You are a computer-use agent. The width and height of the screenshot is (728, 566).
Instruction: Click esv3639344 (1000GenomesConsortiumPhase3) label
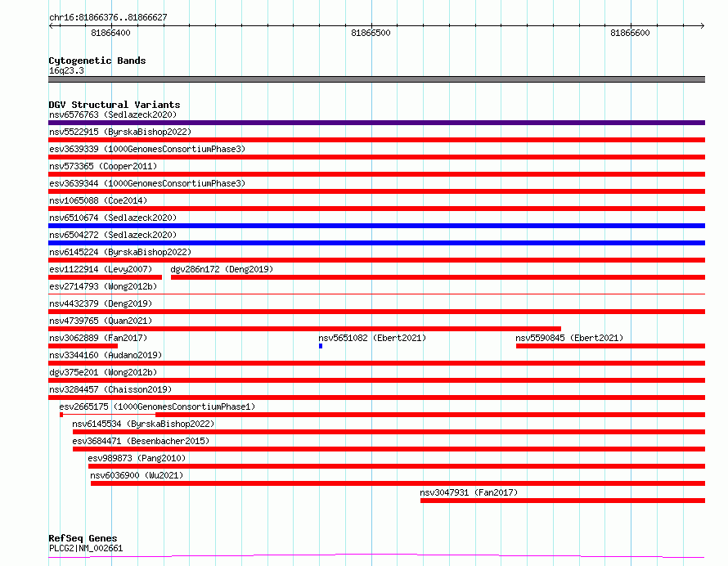click(x=147, y=183)
